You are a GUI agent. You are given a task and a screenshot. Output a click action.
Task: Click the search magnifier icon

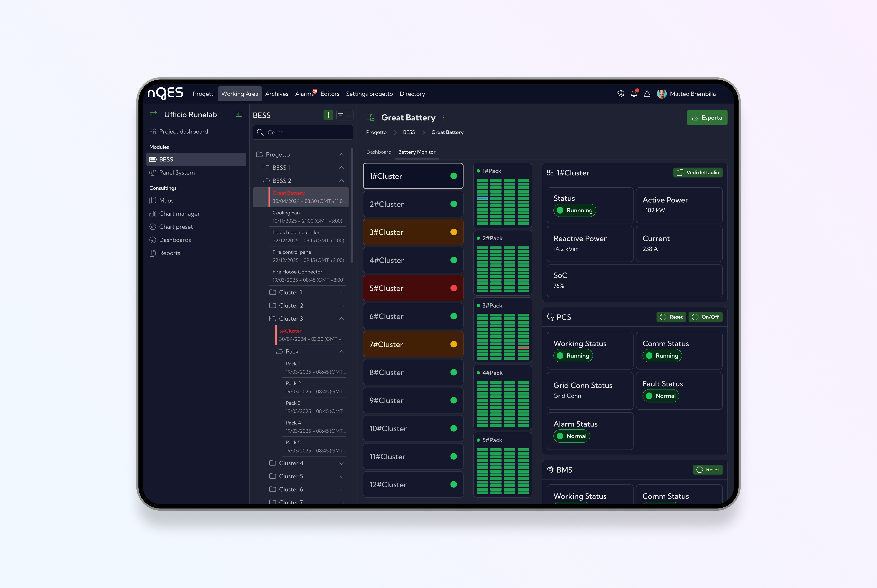tap(260, 132)
